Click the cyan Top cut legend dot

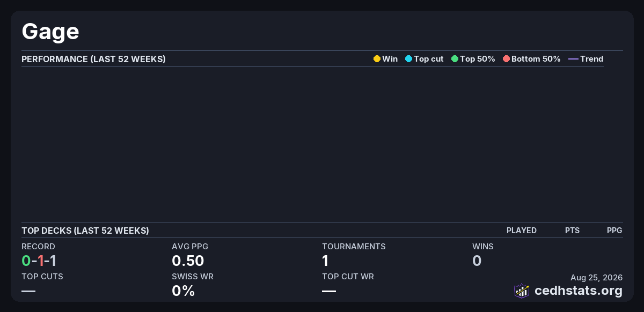(408, 59)
